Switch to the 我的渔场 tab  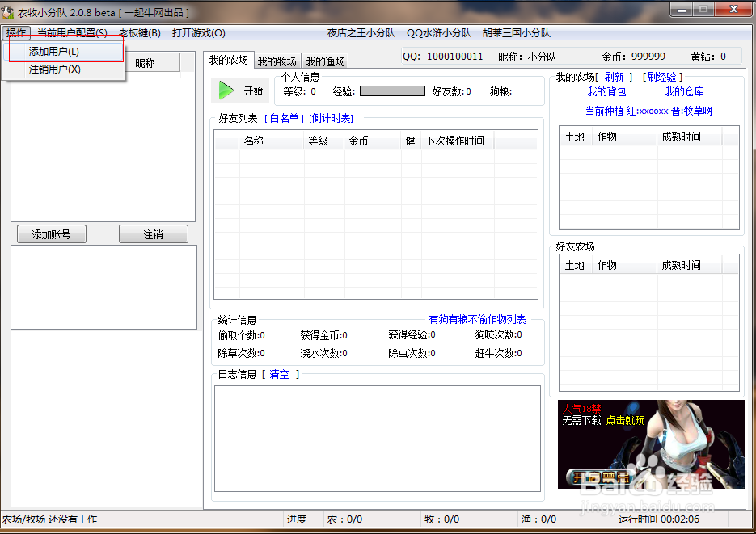tap(326, 61)
